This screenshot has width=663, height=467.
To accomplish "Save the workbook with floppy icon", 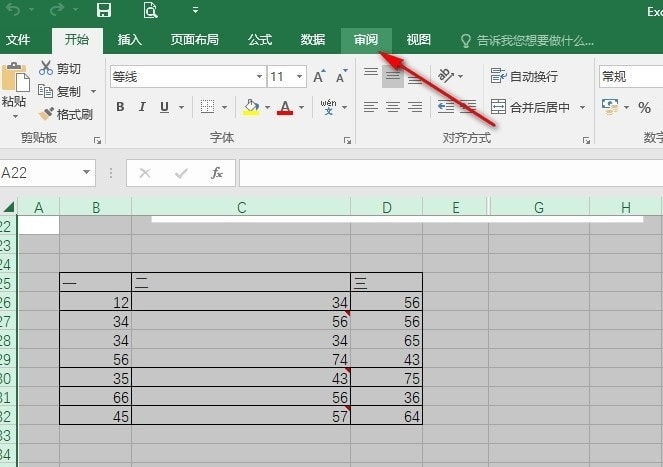I will tap(104, 10).
